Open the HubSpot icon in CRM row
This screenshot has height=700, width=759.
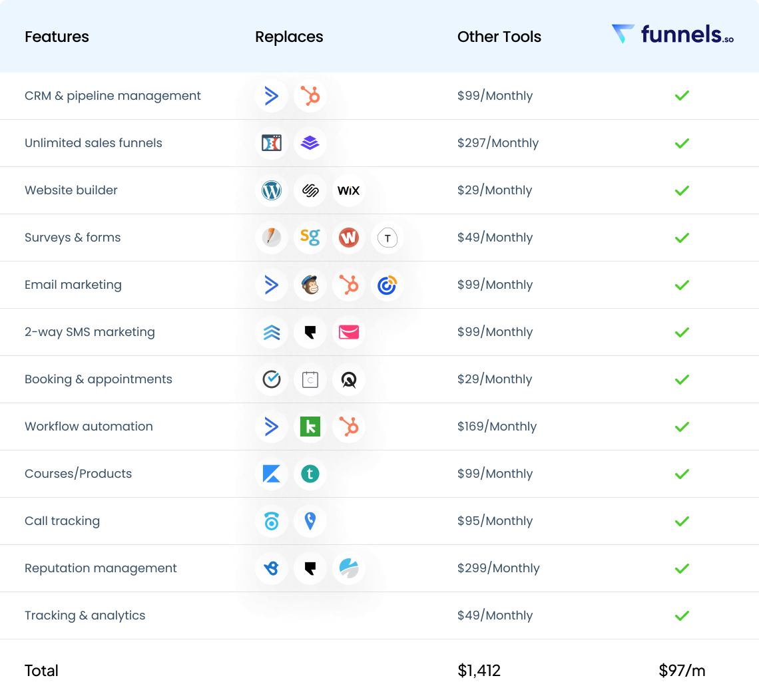310,96
